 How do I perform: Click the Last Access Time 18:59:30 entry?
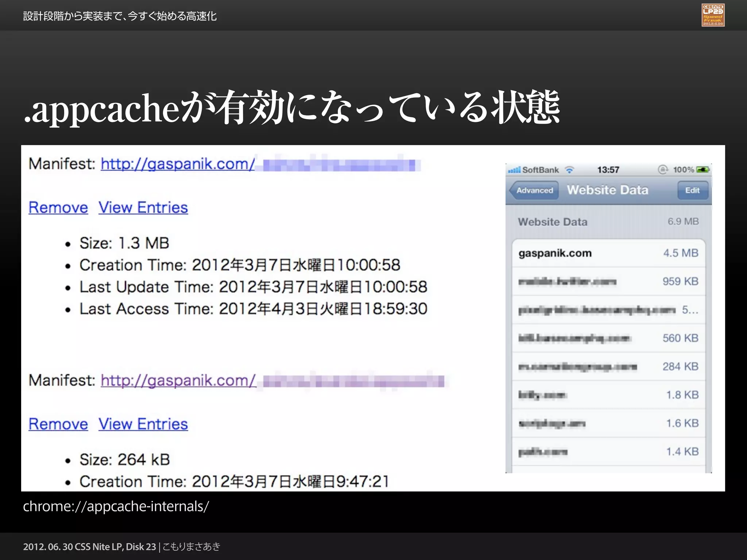point(253,309)
